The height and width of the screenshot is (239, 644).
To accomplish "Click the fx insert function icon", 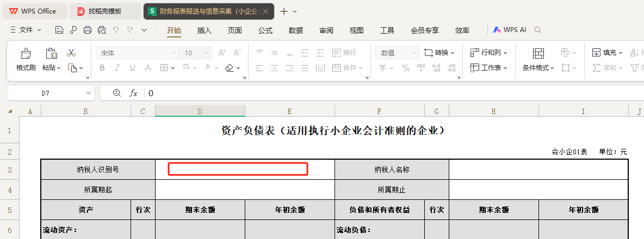I will coord(133,93).
